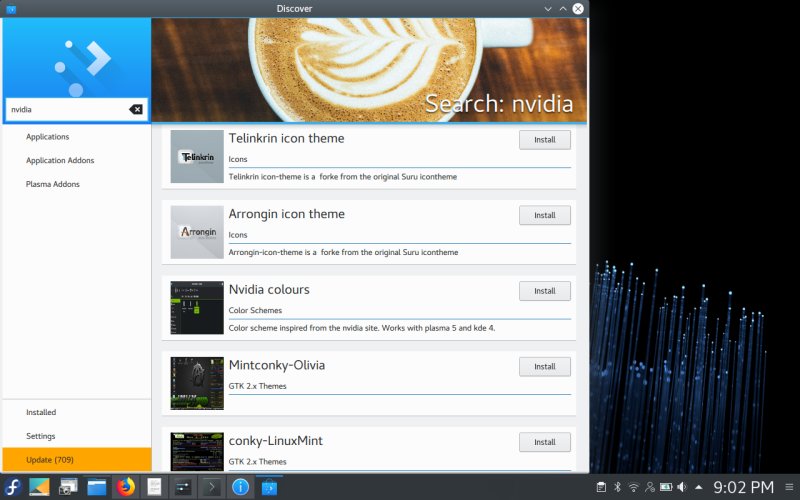Viewport: 800px width, 500px height.
Task: Switch to Discover in the taskbar
Action: 269,487
